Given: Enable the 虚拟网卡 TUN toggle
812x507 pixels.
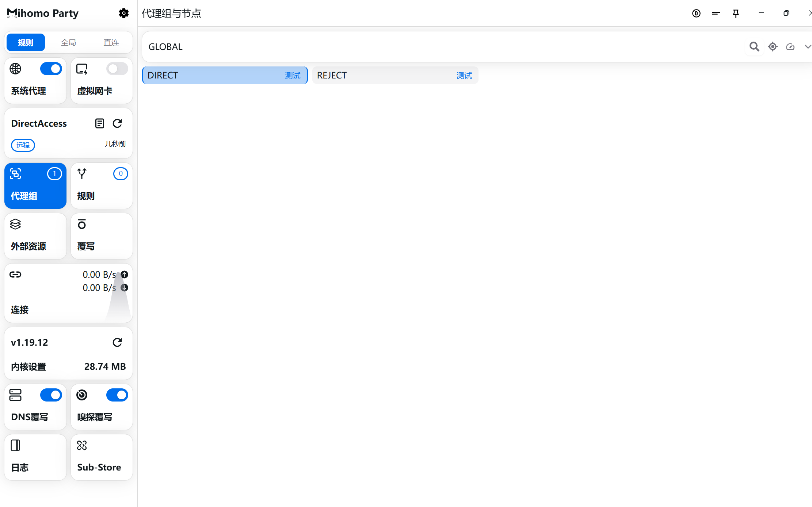Looking at the screenshot, I should coord(117,69).
